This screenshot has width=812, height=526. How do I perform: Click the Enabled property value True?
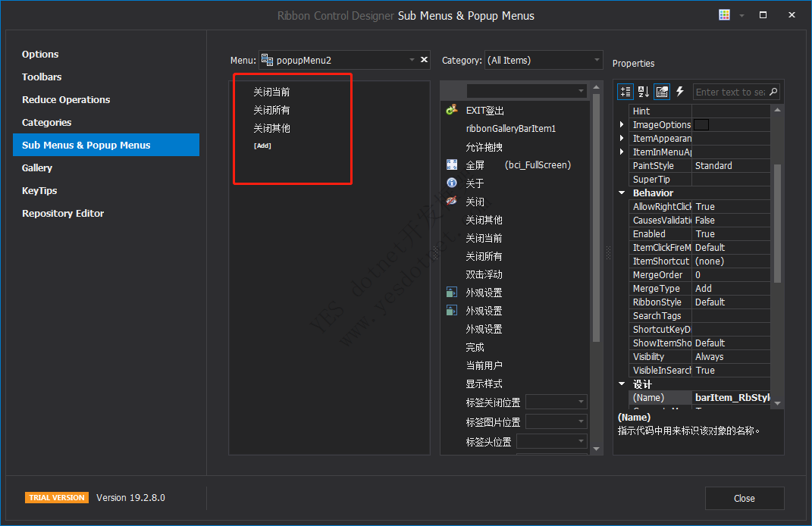pyautogui.click(x=705, y=234)
